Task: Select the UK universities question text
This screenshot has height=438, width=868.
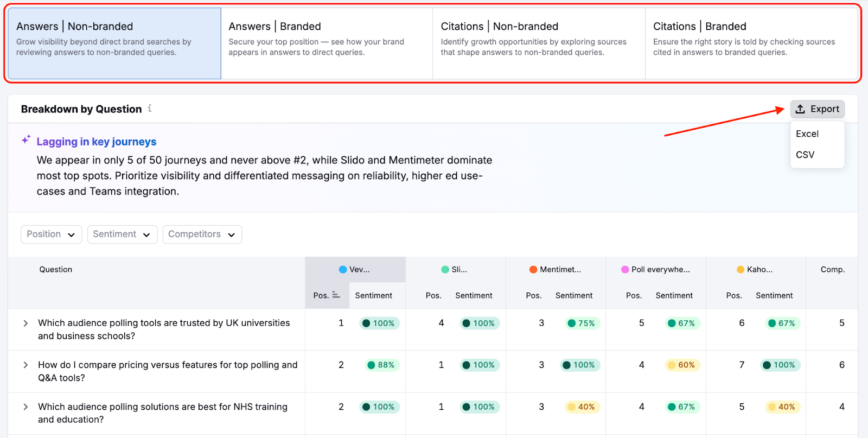Action: pyautogui.click(x=164, y=329)
